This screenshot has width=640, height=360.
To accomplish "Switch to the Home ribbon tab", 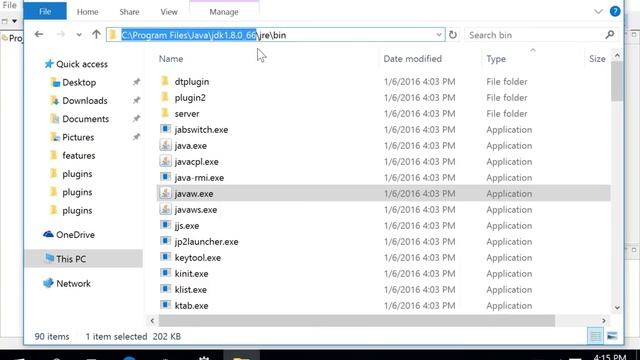I will coord(87,12).
